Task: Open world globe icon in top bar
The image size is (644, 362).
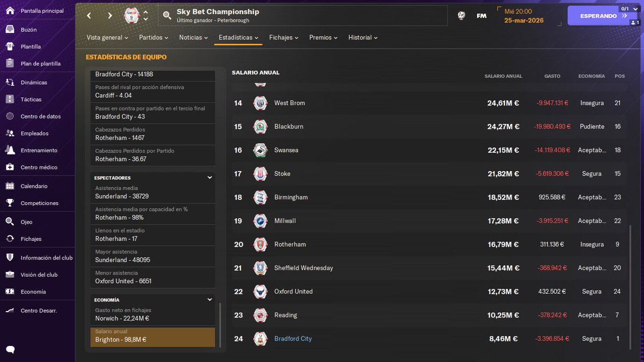Action: click(462, 16)
